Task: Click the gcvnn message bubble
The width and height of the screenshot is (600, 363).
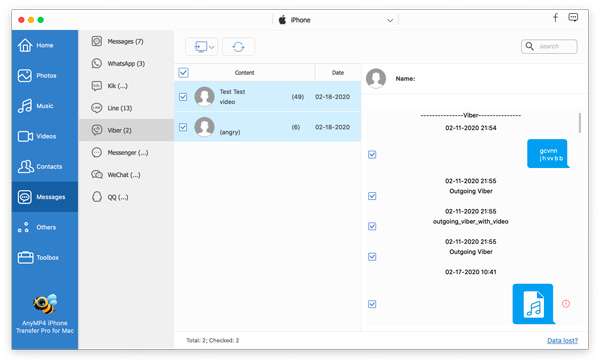Action: click(x=548, y=154)
